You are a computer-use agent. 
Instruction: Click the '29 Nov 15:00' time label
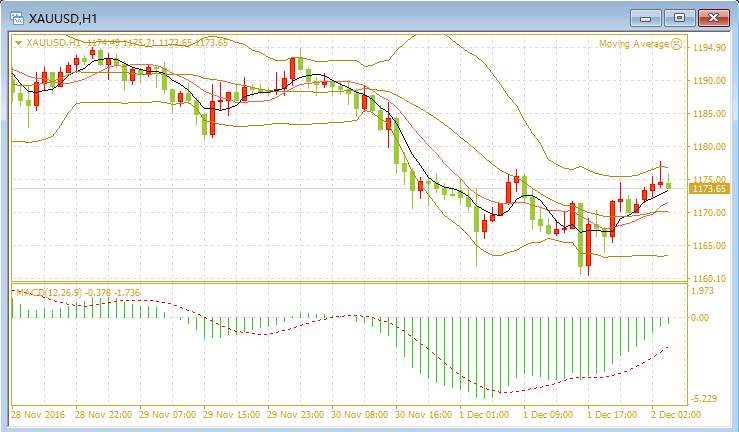231,415
